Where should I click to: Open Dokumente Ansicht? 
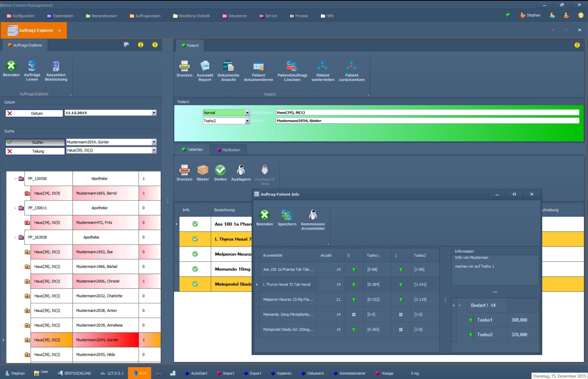[228, 66]
